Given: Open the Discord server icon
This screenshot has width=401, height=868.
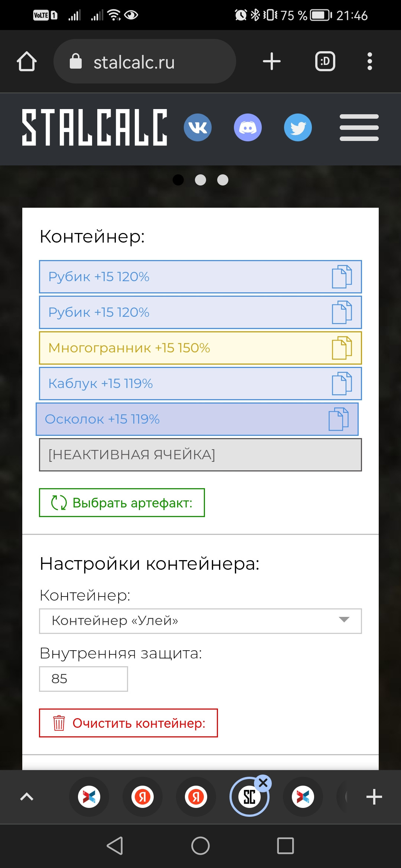Looking at the screenshot, I should [248, 127].
